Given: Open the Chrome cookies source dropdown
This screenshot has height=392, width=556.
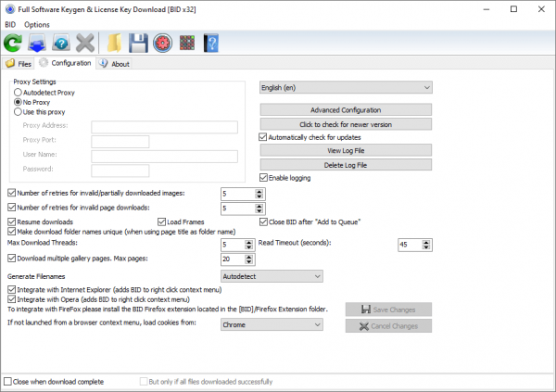Looking at the screenshot, I should click(272, 324).
